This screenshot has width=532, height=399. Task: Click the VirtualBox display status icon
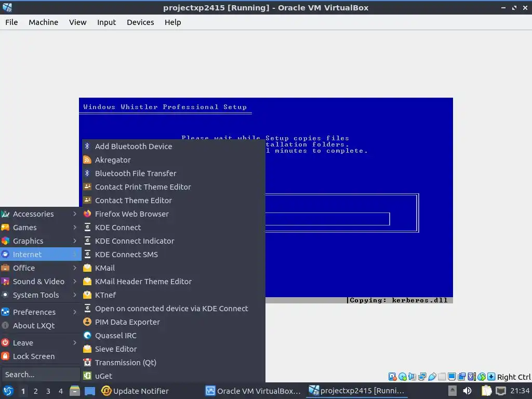[451, 377]
